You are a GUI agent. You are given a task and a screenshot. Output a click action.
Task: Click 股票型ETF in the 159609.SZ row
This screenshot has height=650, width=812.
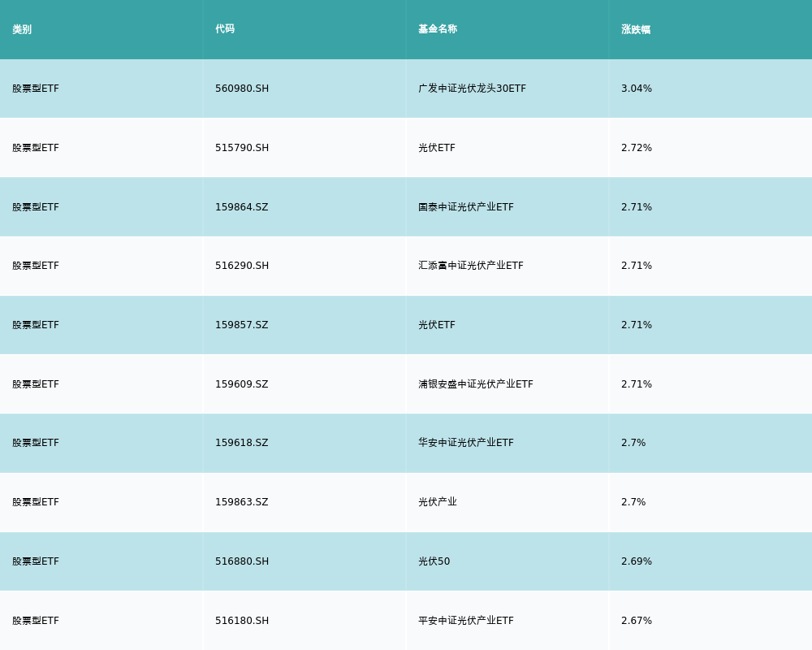pos(36,384)
